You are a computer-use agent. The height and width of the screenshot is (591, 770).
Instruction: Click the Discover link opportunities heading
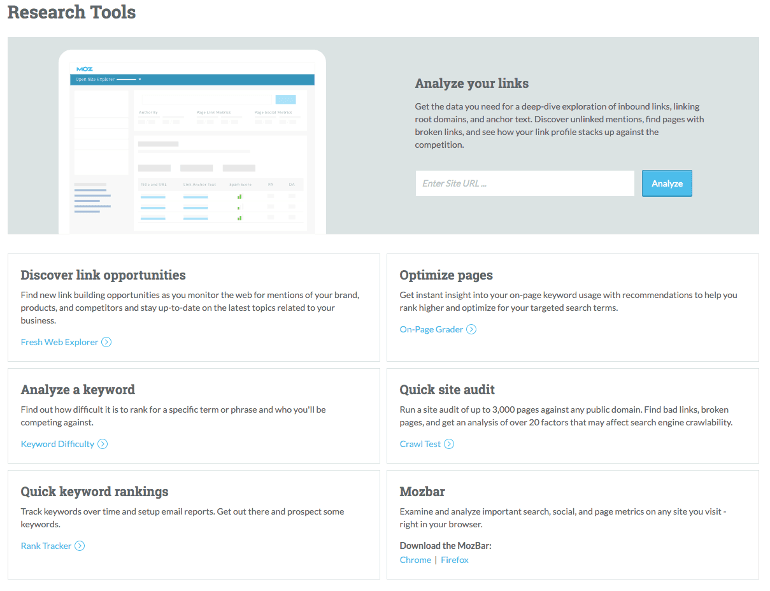click(x=103, y=275)
